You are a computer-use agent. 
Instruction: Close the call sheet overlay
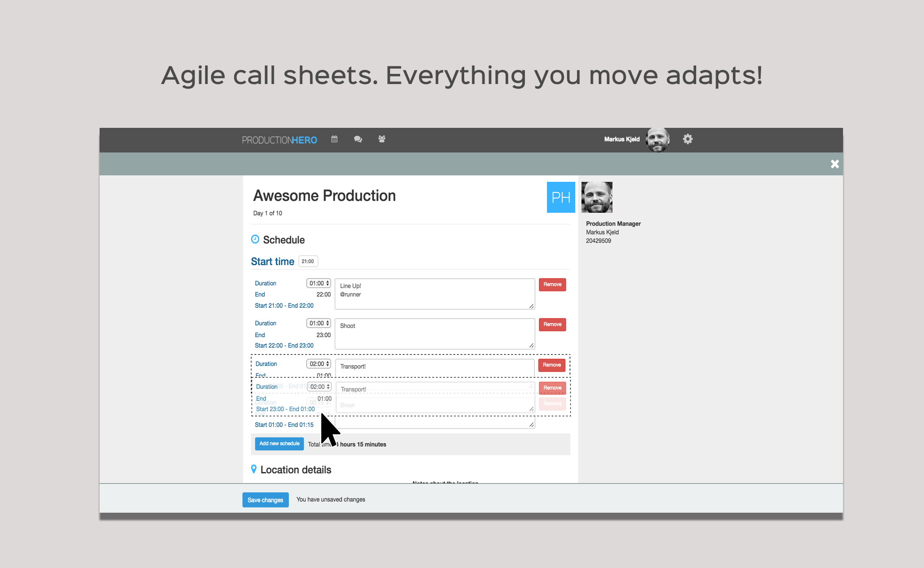pos(835,164)
